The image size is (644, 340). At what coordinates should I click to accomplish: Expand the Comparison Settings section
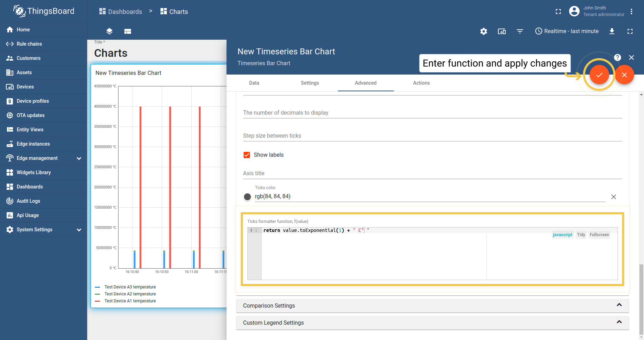(432, 306)
